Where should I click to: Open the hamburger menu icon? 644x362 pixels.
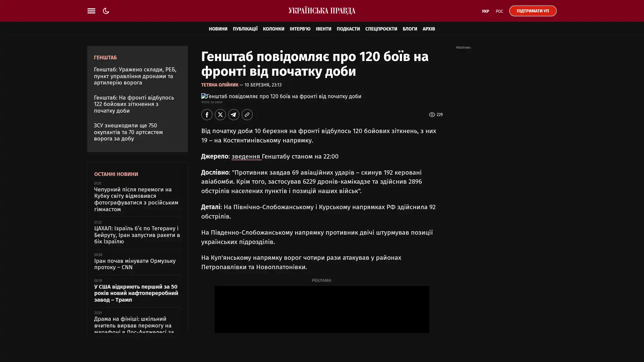[x=91, y=11]
